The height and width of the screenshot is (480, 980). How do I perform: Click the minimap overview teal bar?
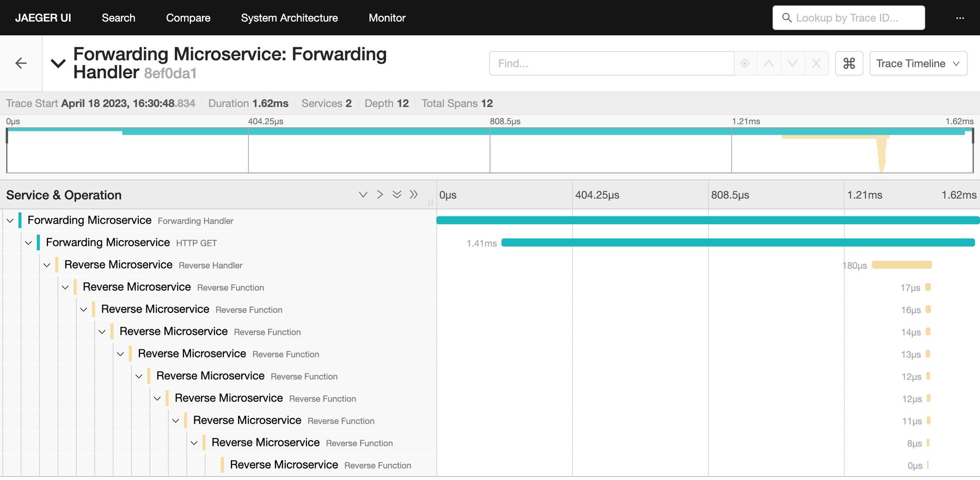click(x=490, y=131)
